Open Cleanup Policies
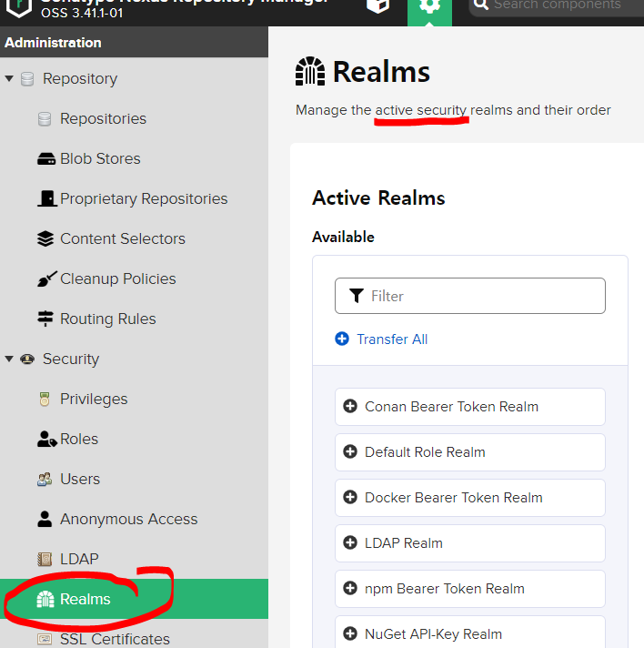This screenshot has width=644, height=648. (118, 279)
